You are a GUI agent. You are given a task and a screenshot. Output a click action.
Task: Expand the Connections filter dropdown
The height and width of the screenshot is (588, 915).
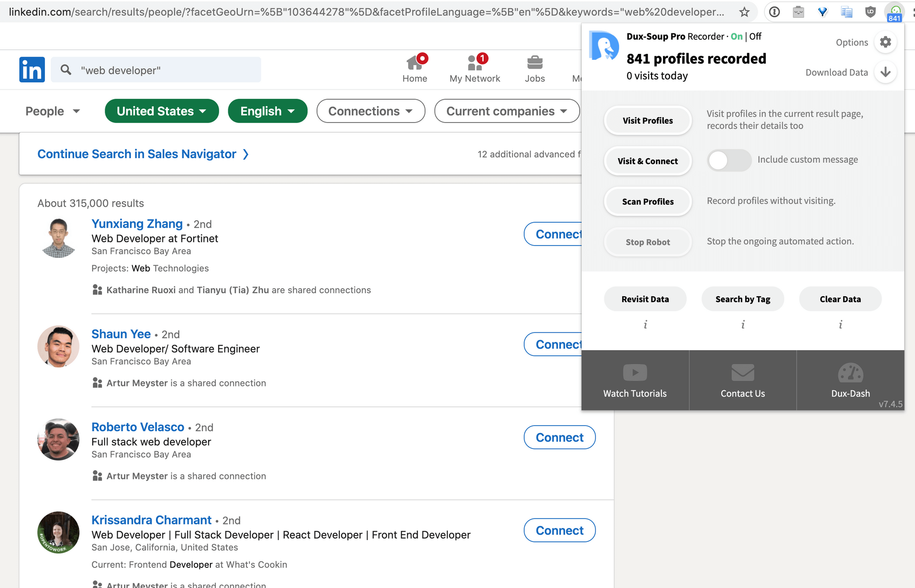370,111
